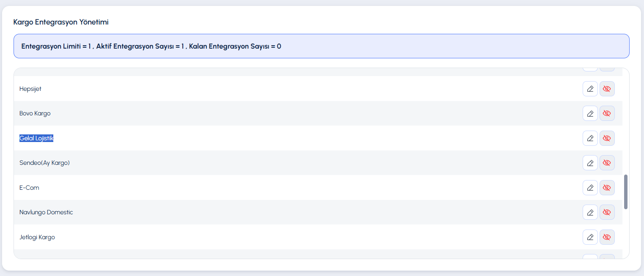The height and width of the screenshot is (276, 644).
Task: Select the Jetlogi Kargo row name
Action: (37, 237)
